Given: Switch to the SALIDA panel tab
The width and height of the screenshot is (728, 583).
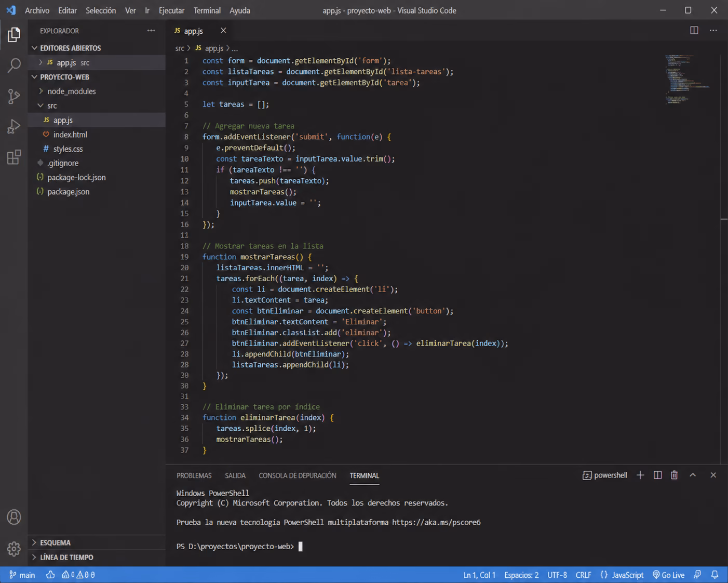Looking at the screenshot, I should point(235,475).
